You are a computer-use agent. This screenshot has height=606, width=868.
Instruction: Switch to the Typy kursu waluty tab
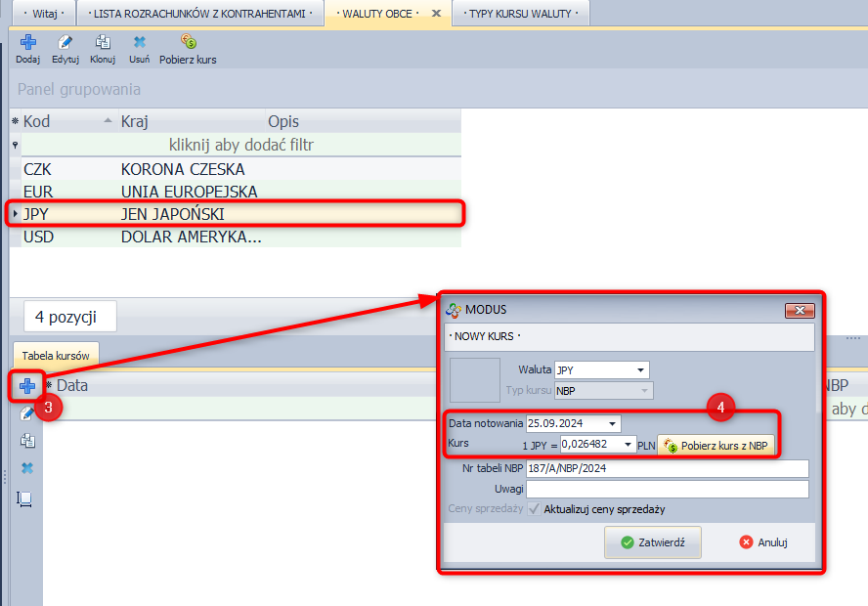[x=522, y=14]
